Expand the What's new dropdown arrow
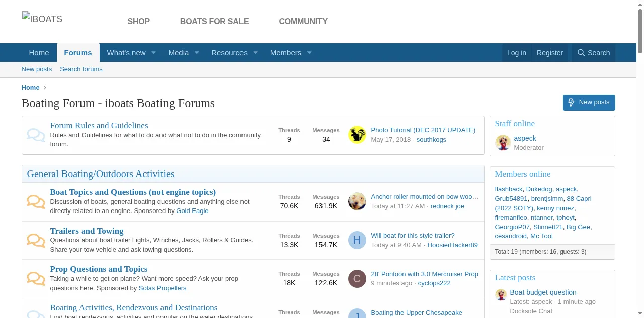 click(153, 53)
